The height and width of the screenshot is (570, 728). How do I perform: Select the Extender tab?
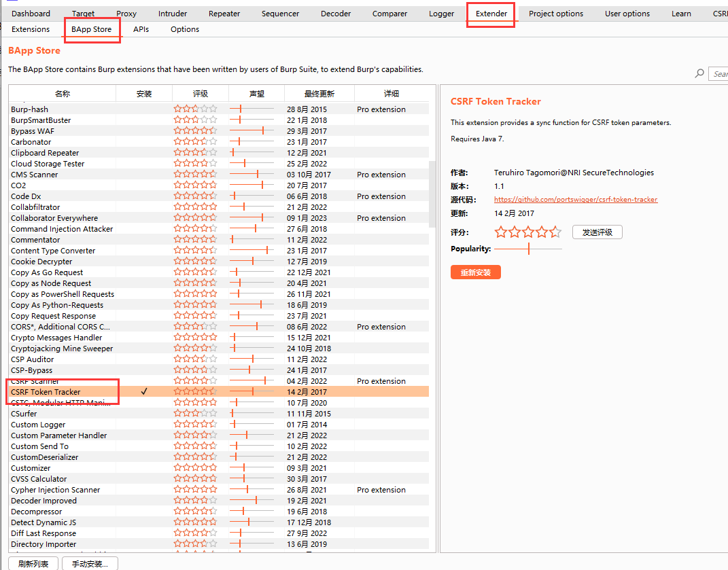[491, 14]
